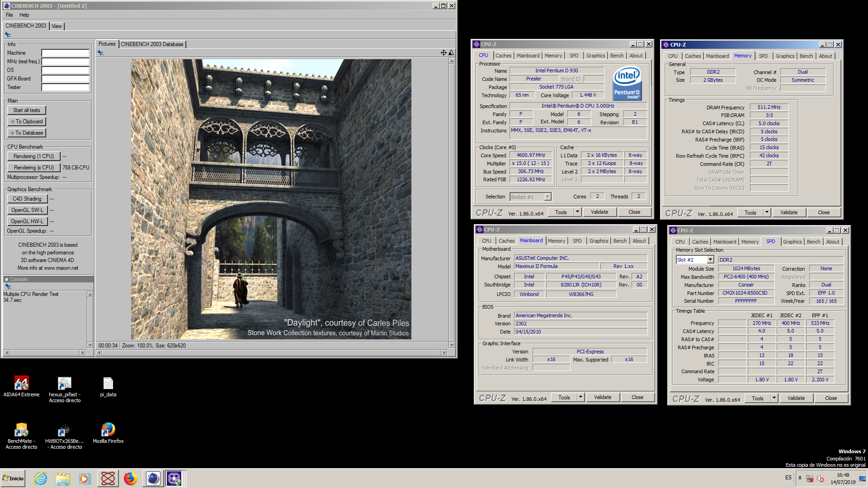The height and width of the screenshot is (488, 868).
Task: Click the network tray icon
Action: click(x=810, y=479)
